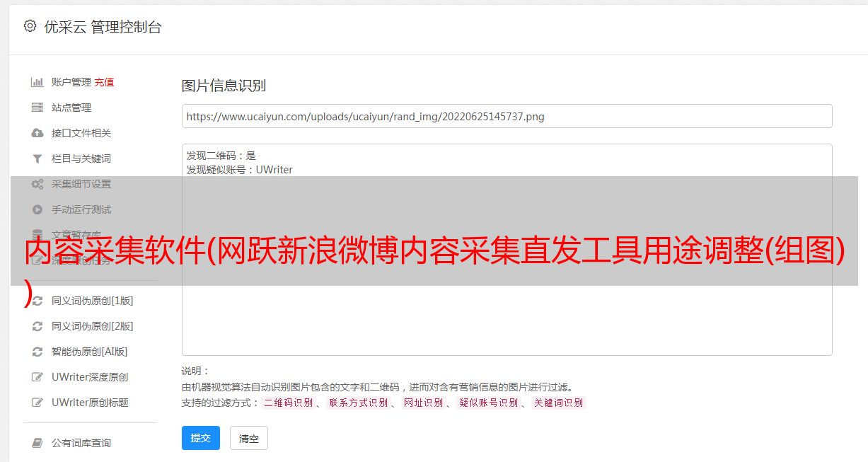Focus the image URL input field

tap(507, 116)
